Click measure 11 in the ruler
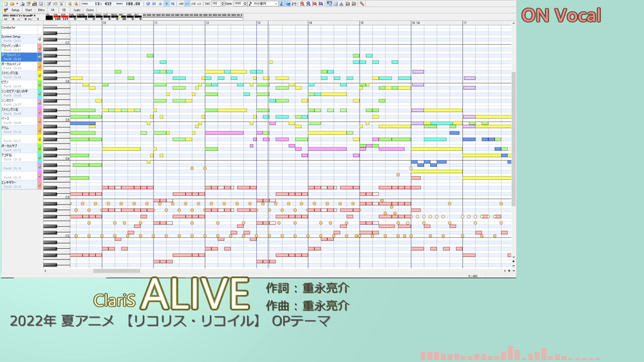 point(156,23)
